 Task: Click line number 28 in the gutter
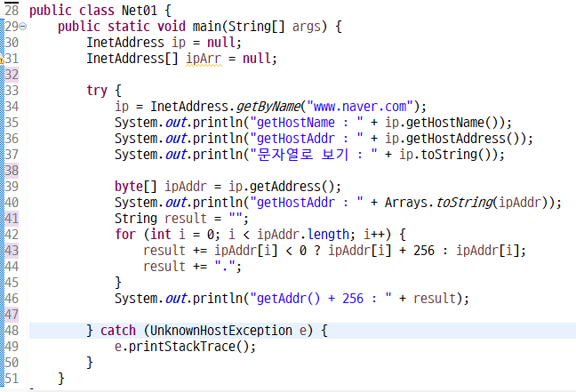(x=12, y=11)
